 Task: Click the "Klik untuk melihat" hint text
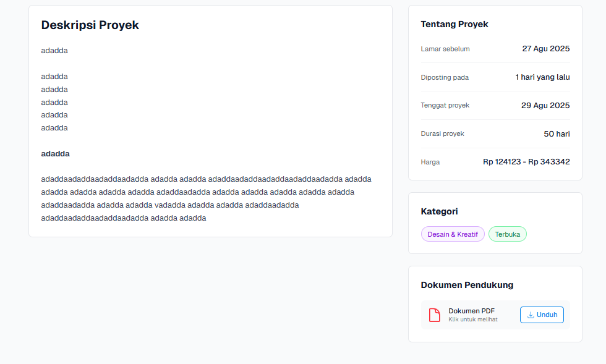click(x=472, y=320)
